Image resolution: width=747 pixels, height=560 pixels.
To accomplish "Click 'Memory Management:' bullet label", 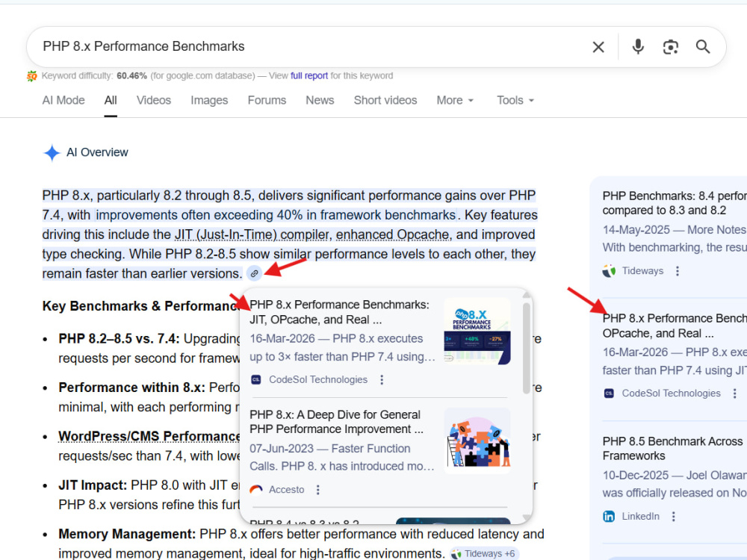I will tap(127, 535).
